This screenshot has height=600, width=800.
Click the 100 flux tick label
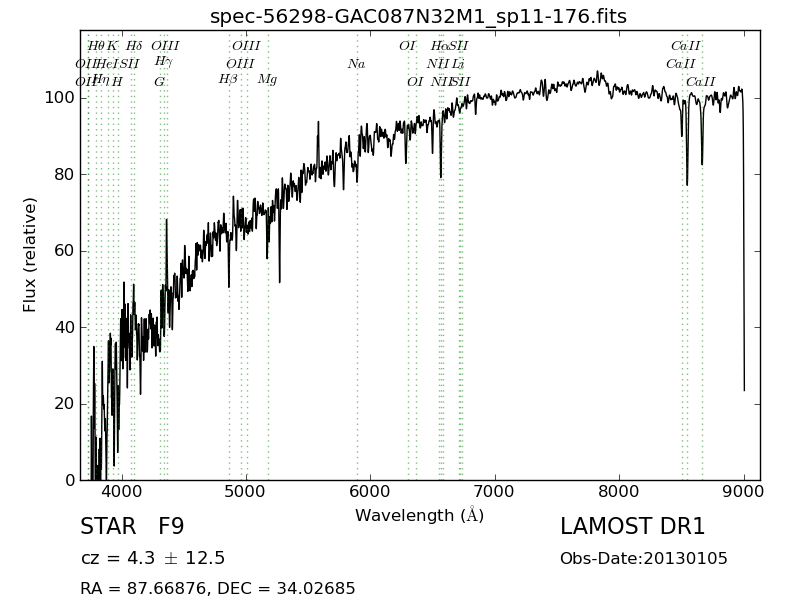(x=60, y=97)
